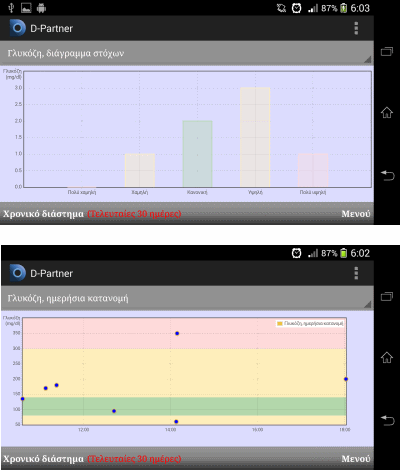400x470 pixels.
Task: Open Μενού under daily distribution chart
Action: click(x=356, y=459)
